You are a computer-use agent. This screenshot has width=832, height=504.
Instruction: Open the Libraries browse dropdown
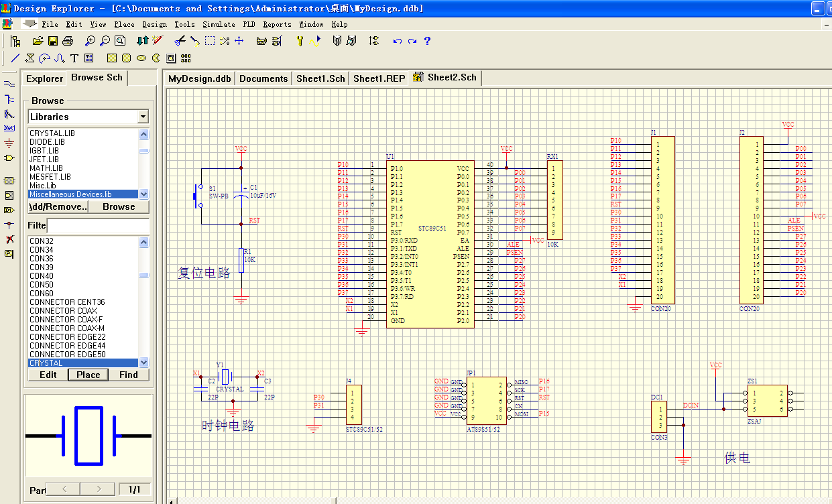click(143, 117)
